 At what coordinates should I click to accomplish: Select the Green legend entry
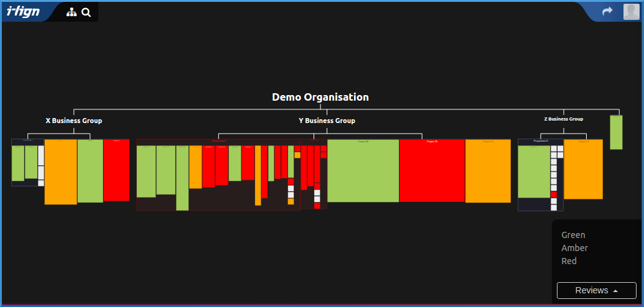tap(573, 235)
